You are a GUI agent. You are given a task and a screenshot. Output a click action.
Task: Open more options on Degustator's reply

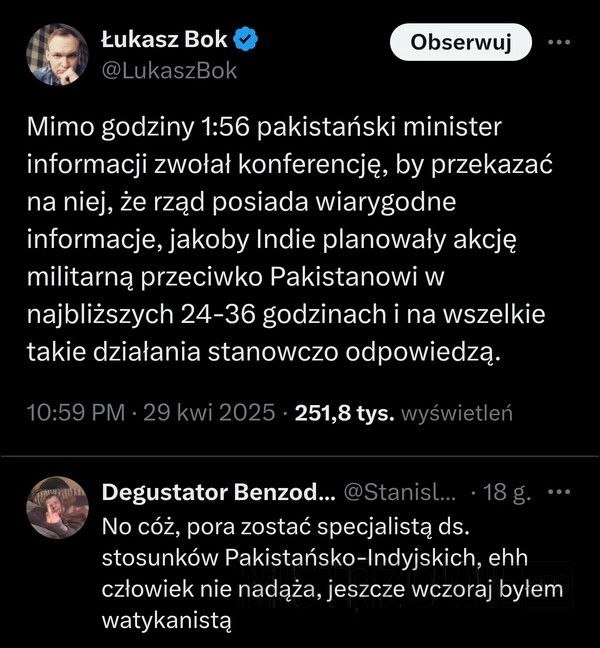tap(561, 492)
